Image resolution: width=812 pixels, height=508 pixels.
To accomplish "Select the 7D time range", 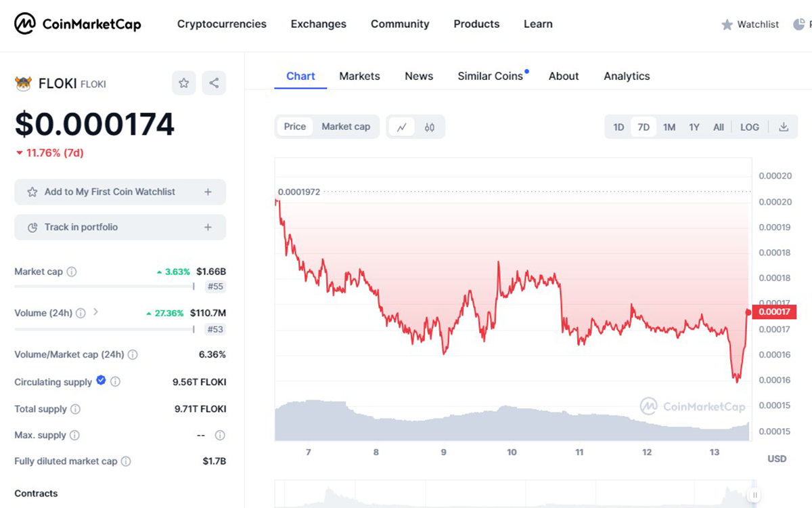I will point(644,127).
